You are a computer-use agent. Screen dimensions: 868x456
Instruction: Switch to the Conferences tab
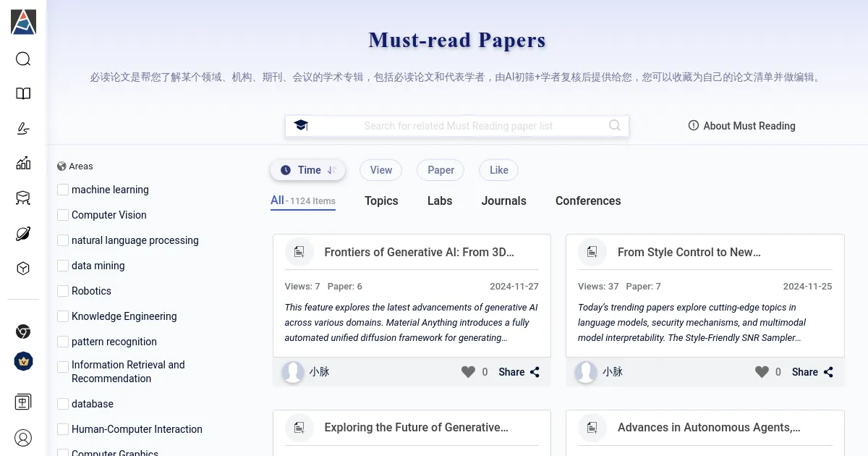click(x=587, y=201)
